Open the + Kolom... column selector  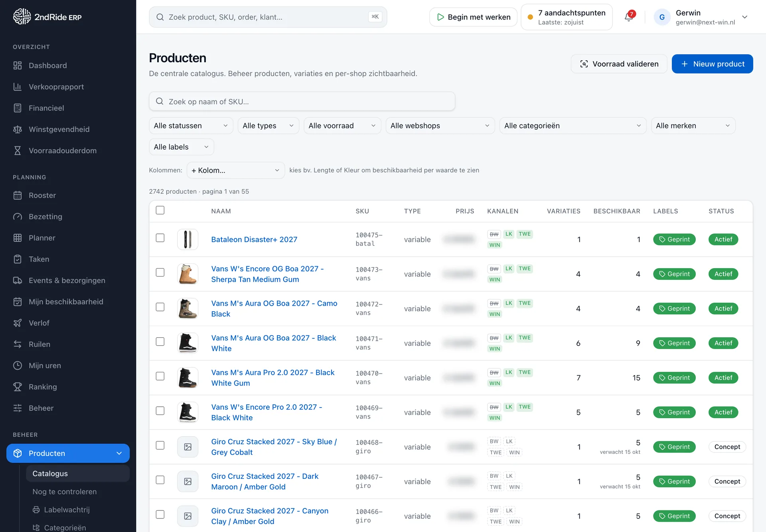(236, 170)
